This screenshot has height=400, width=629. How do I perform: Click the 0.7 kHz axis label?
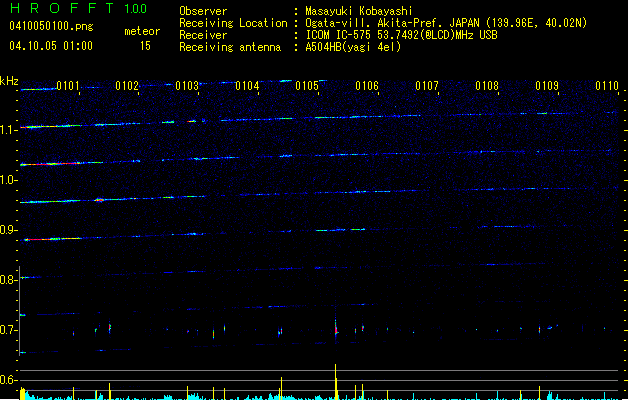click(x=8, y=330)
